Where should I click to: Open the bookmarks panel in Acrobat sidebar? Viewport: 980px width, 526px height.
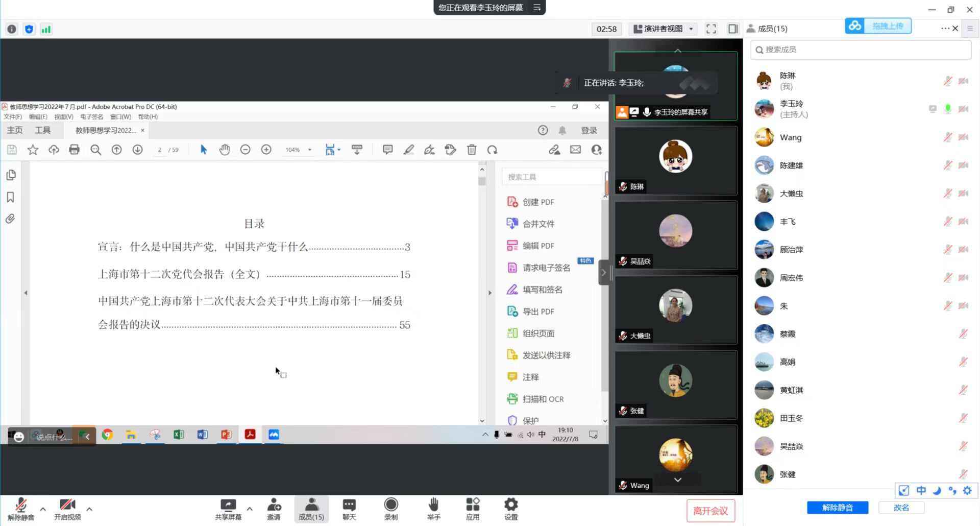pyautogui.click(x=10, y=197)
